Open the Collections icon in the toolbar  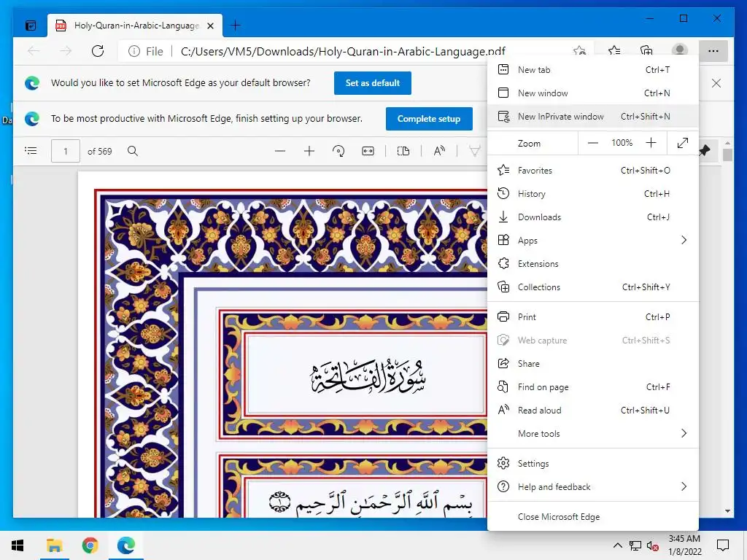click(x=646, y=50)
